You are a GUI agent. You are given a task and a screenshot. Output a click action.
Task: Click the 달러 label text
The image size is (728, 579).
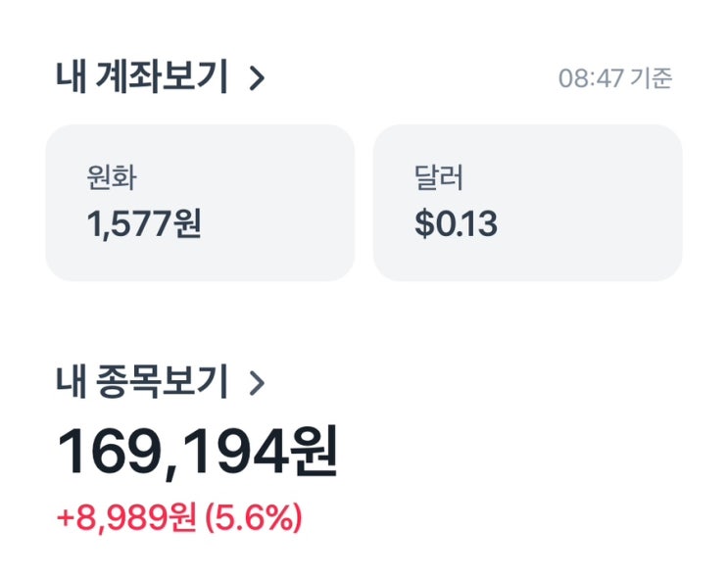click(439, 179)
